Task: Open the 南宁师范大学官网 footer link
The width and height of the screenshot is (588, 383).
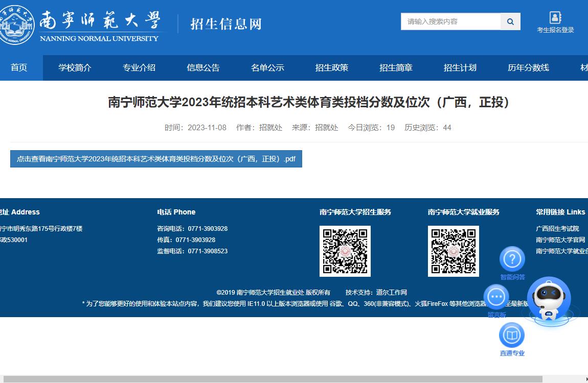Action: coord(560,240)
